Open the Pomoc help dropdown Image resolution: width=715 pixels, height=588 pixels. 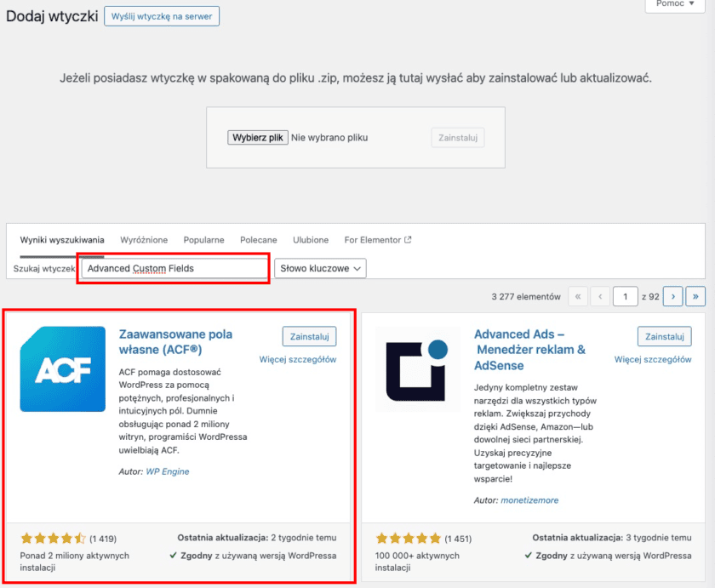675,4
